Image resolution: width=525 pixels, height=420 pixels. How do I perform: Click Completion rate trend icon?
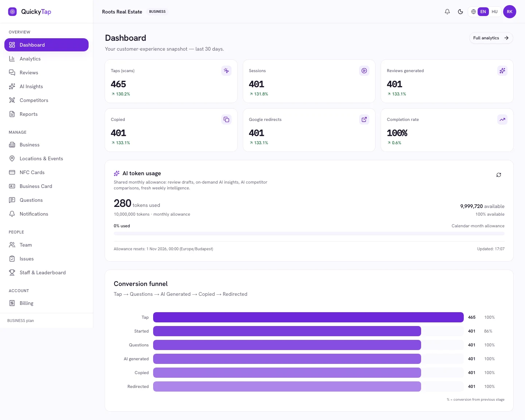pos(502,119)
